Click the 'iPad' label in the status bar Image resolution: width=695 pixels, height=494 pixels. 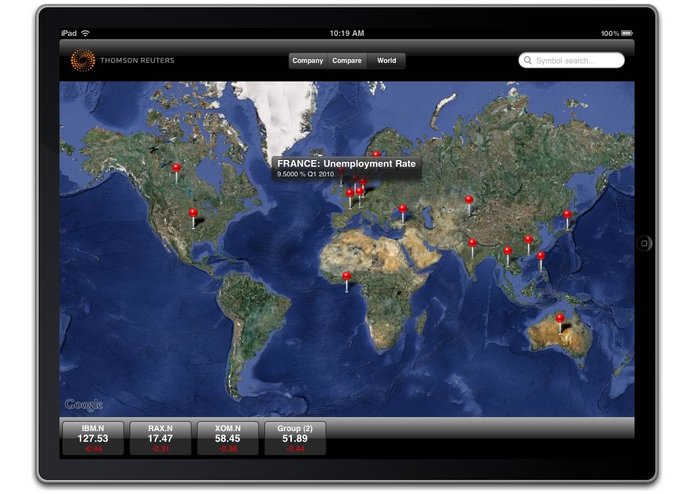(69, 33)
